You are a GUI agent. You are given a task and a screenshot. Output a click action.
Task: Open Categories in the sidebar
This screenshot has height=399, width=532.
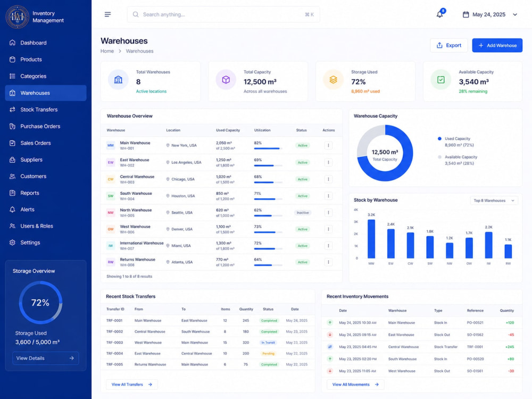click(45, 76)
